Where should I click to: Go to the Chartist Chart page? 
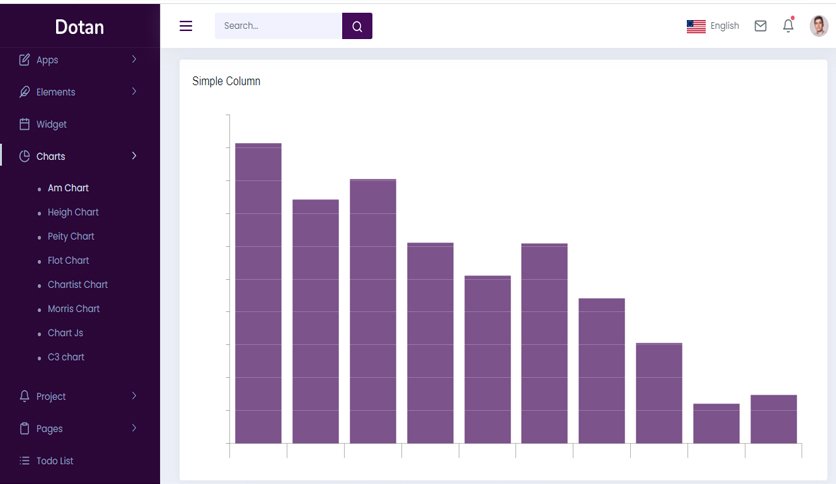(x=78, y=284)
